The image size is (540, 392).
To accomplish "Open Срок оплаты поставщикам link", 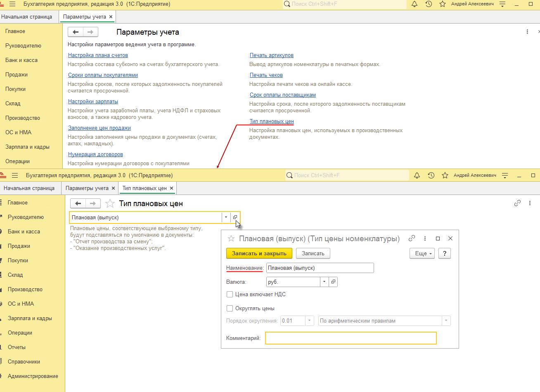I will 283,95.
